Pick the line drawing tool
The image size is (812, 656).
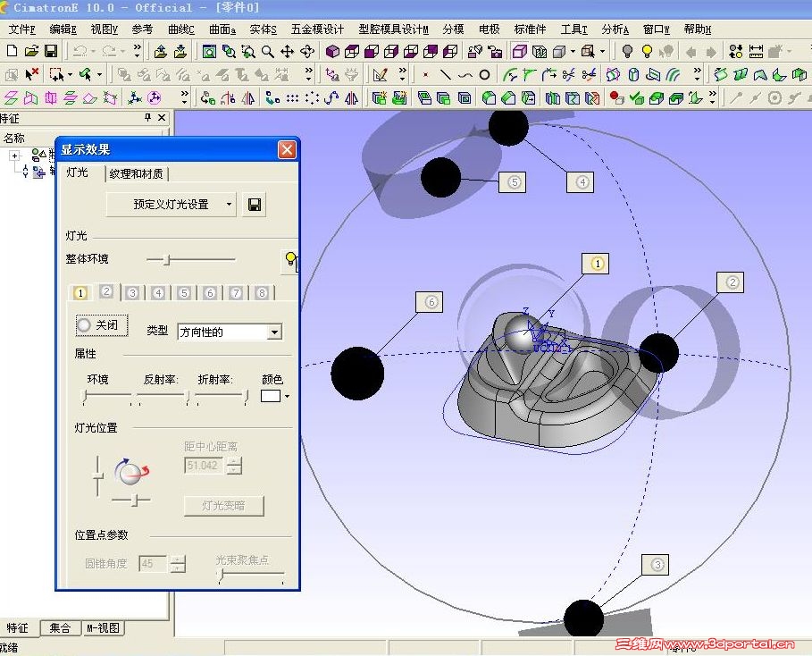click(x=446, y=74)
